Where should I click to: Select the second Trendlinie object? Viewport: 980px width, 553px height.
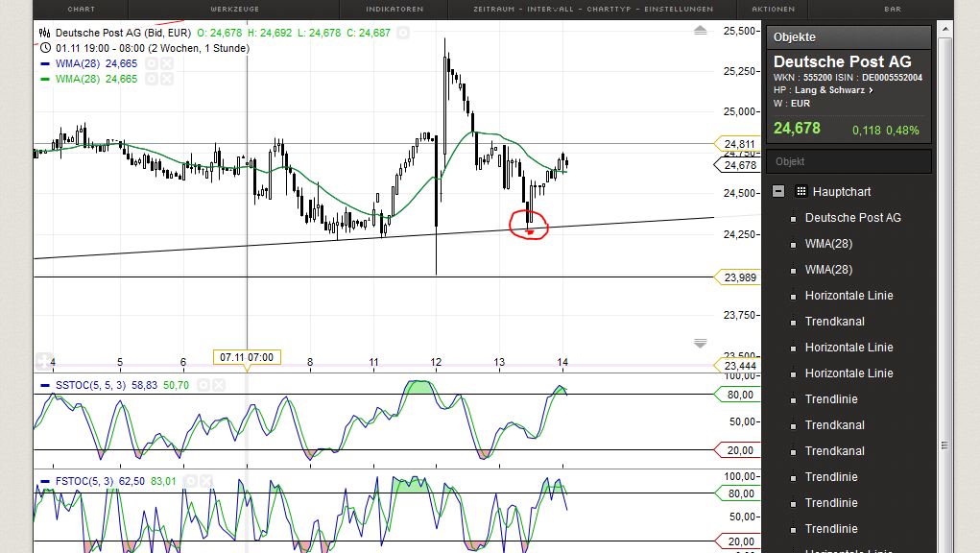coord(831,477)
